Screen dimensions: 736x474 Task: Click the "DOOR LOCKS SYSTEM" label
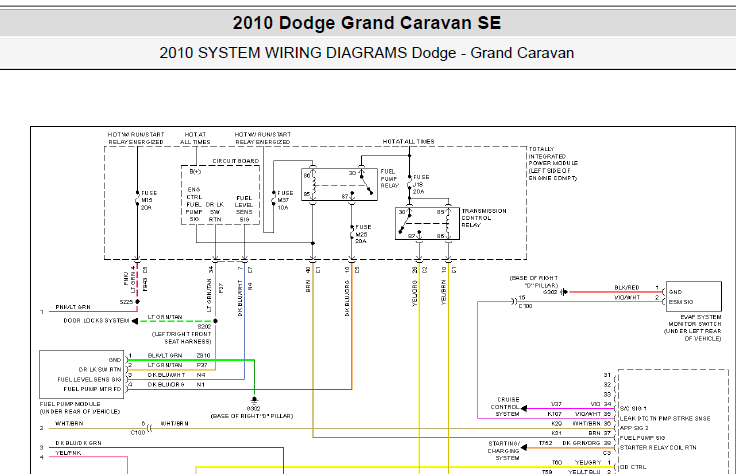(96, 321)
